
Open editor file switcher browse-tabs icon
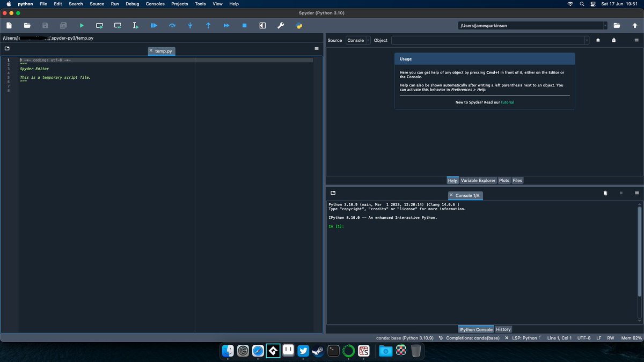pyautogui.click(x=6, y=48)
